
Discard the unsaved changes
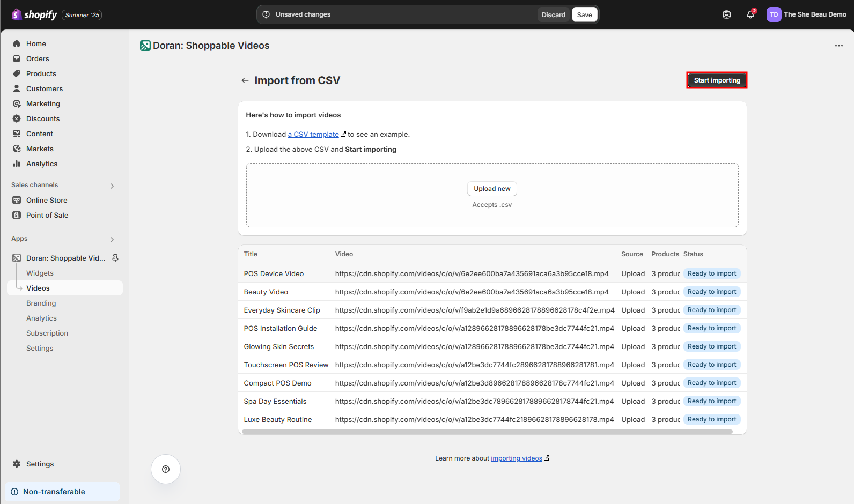(553, 15)
